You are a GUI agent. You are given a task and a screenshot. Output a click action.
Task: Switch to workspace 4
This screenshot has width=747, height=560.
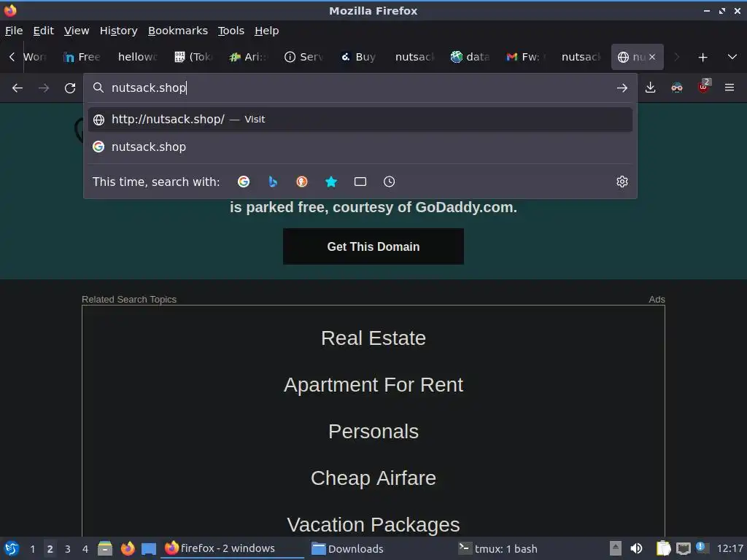pyautogui.click(x=85, y=548)
